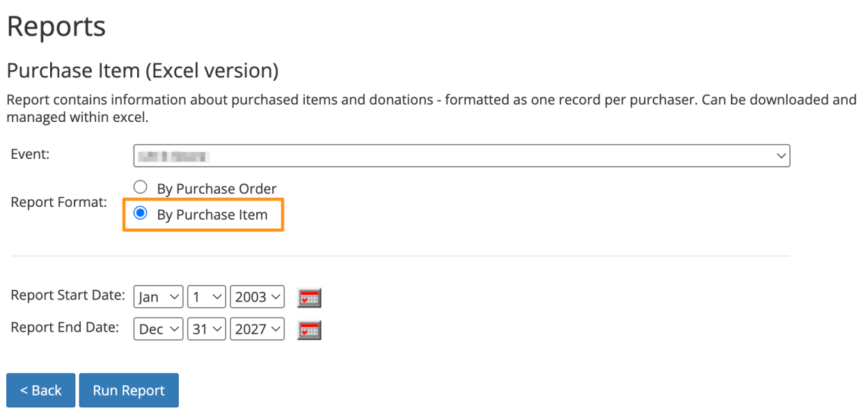Open the end year 2027 dropdown

(258, 329)
